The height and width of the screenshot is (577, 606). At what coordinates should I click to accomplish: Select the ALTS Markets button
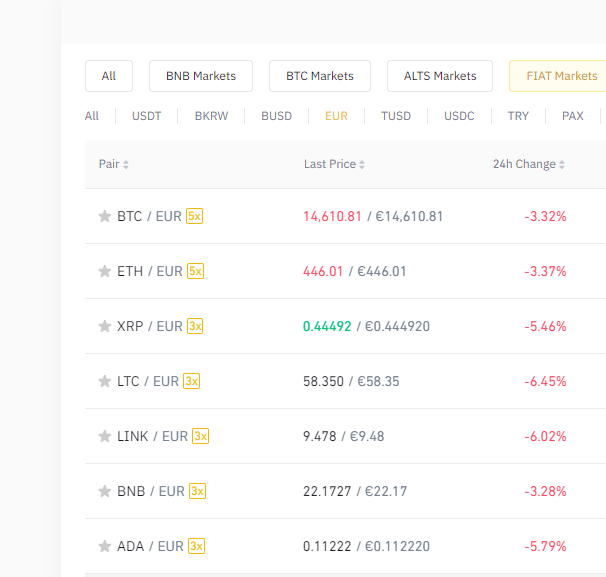440,76
